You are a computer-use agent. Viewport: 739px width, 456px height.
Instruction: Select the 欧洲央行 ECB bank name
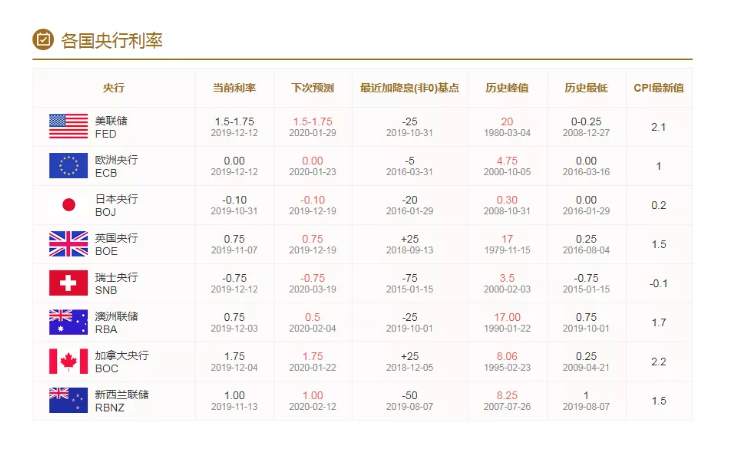tap(116, 166)
